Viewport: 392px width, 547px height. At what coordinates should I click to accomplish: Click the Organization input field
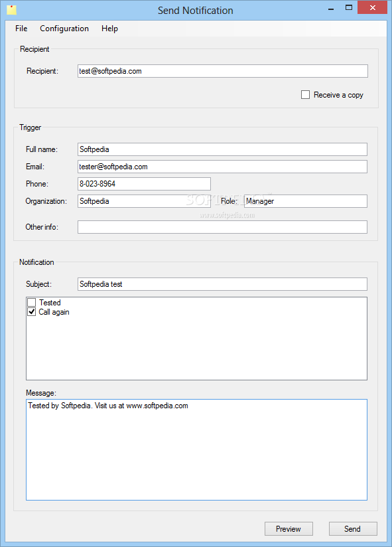point(144,201)
